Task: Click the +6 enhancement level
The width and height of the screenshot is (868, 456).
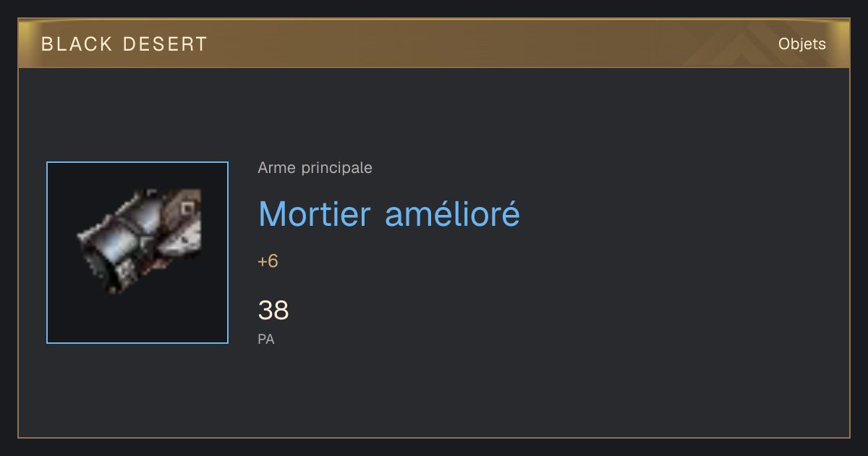Action: coord(268,261)
